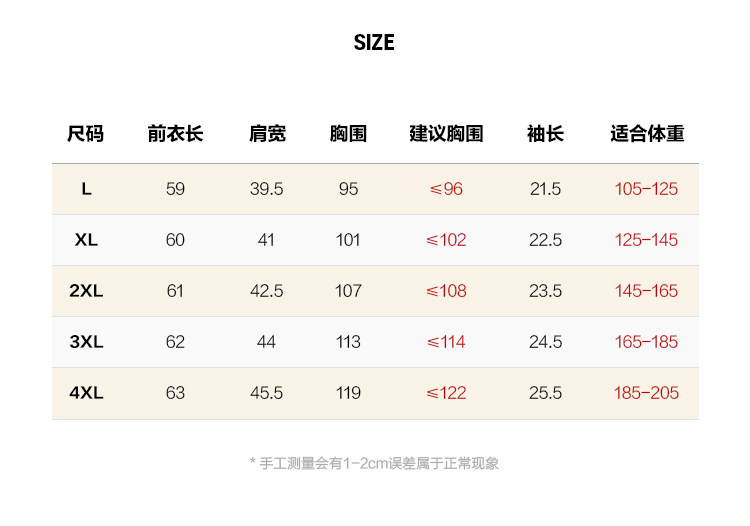Click the 胸围 column header
The image size is (750, 526).
point(348,134)
